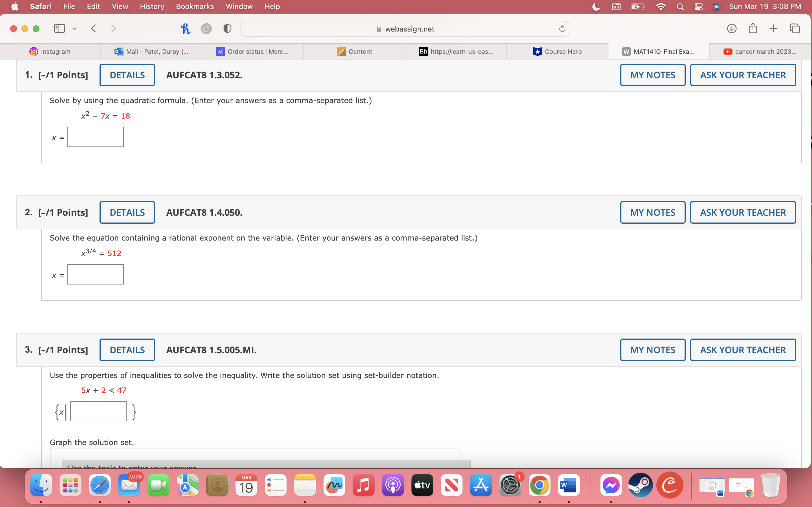Show the tab overview
Viewport: 812px width, 507px height.
tap(795, 28)
